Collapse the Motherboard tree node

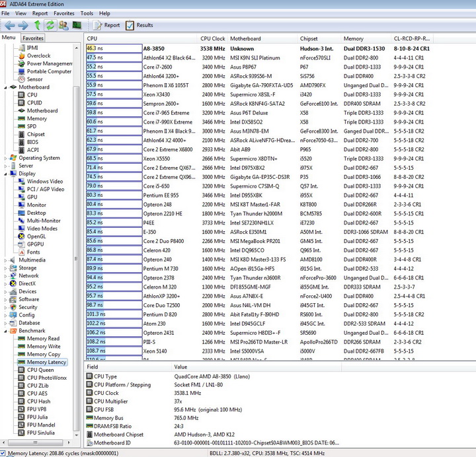[5, 88]
